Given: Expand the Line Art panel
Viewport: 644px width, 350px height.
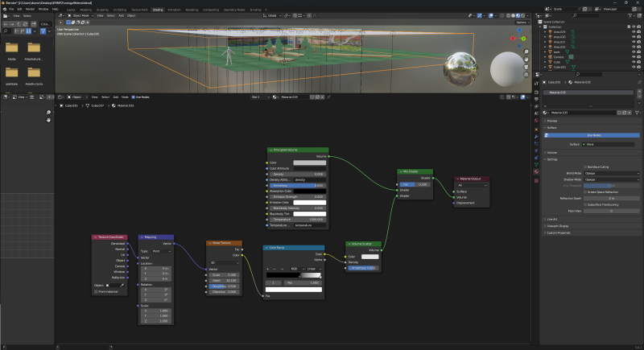Looking at the screenshot, I should 551,219.
